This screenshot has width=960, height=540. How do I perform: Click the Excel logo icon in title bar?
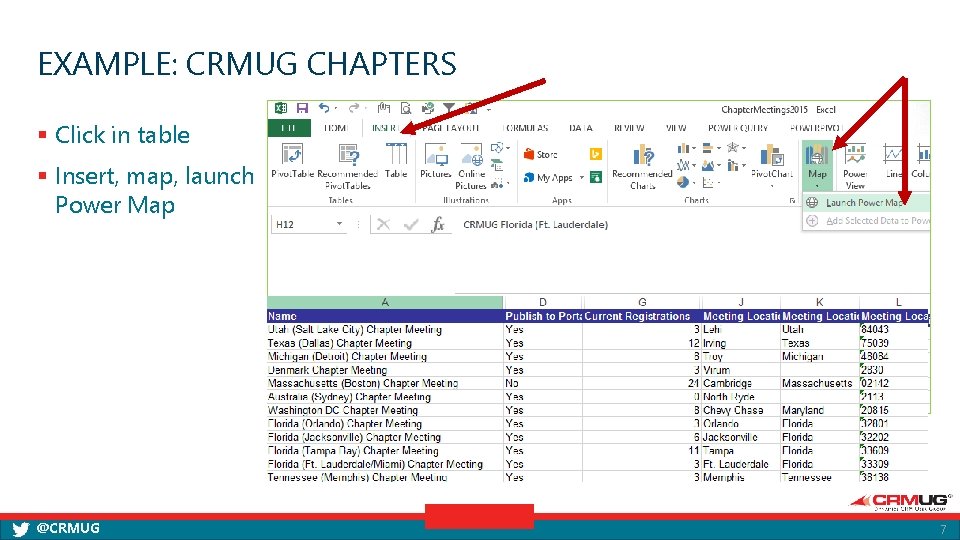click(280, 108)
